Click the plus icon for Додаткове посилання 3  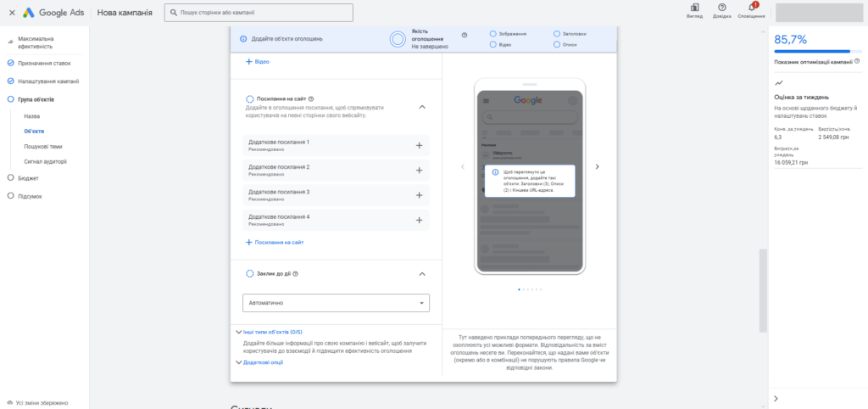[419, 195]
